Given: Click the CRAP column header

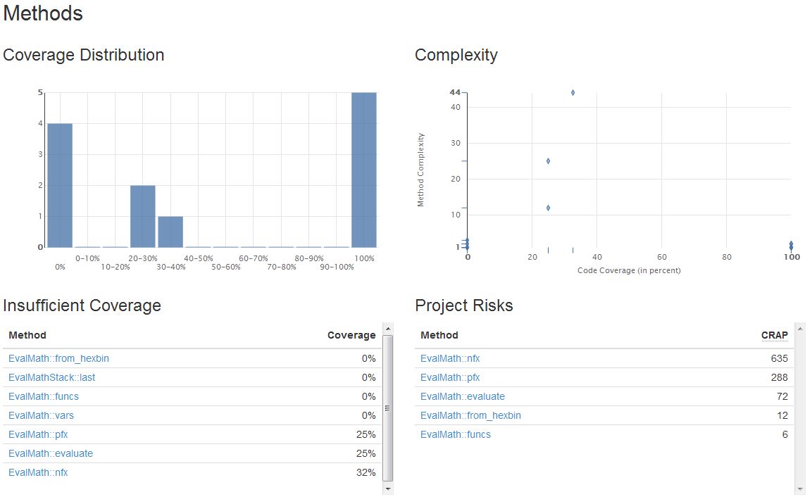Looking at the screenshot, I should click(774, 335).
